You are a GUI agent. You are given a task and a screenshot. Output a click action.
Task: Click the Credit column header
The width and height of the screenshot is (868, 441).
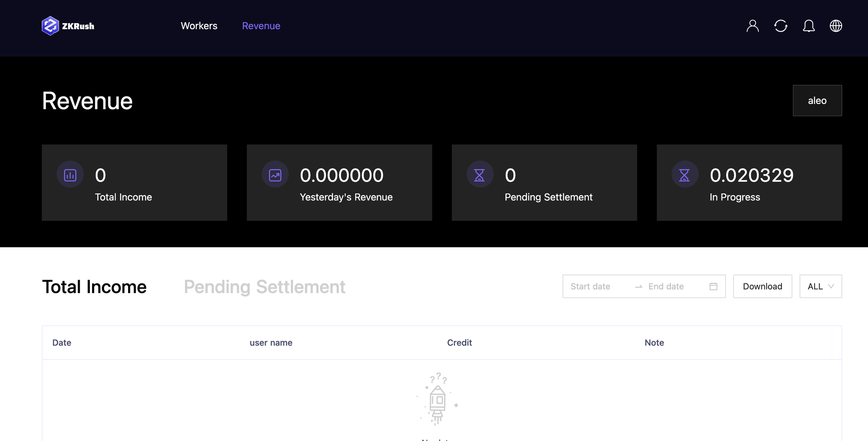click(x=459, y=343)
